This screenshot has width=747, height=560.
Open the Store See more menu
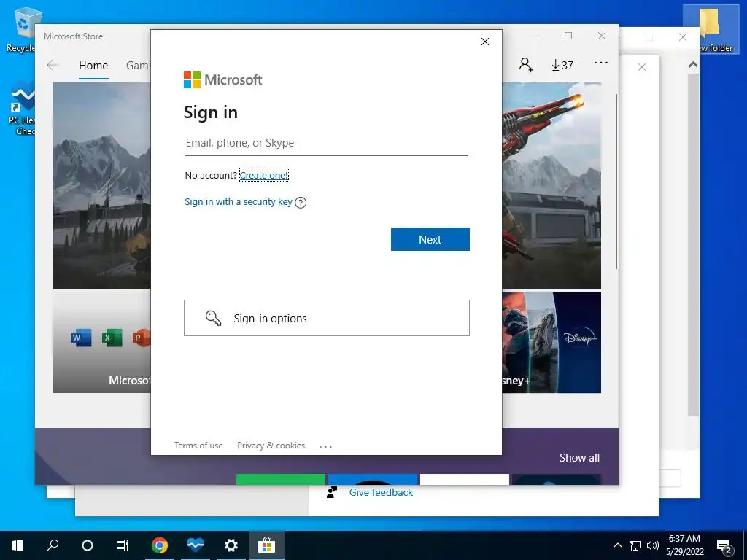pyautogui.click(x=601, y=63)
